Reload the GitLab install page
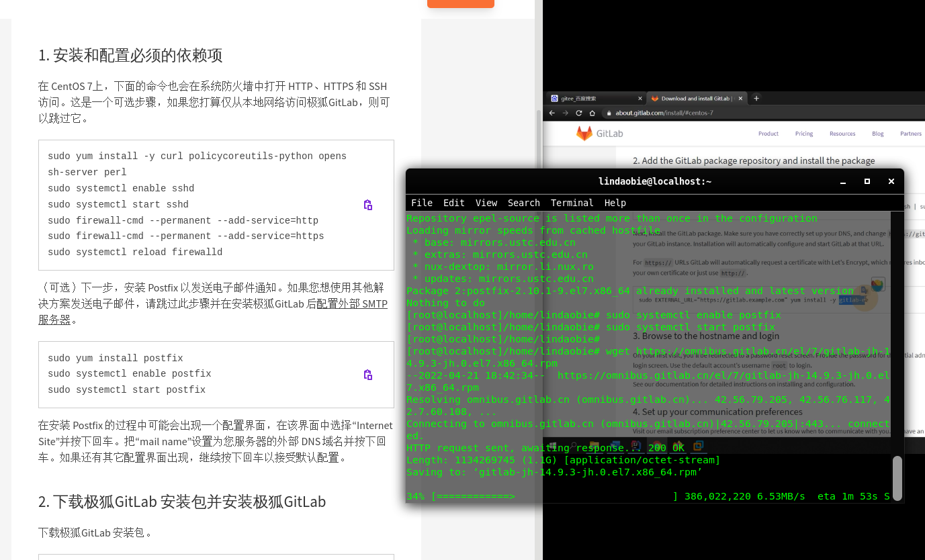925x560 pixels. point(579,113)
